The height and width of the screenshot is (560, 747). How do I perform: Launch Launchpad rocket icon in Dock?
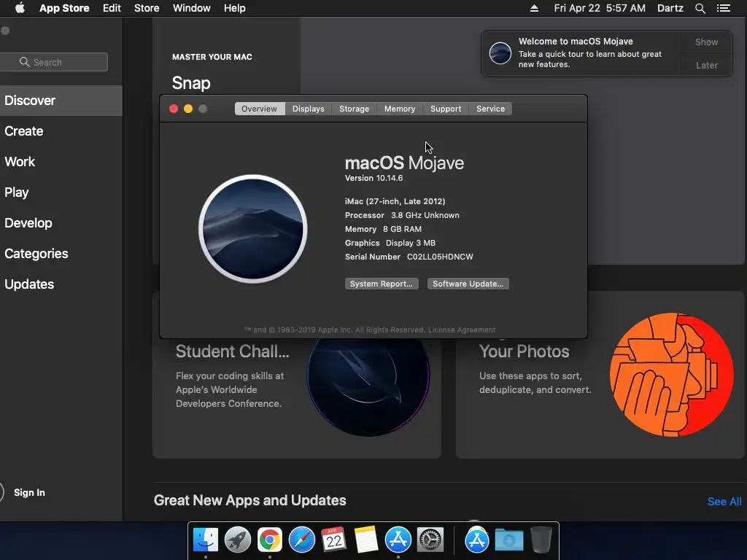click(237, 540)
